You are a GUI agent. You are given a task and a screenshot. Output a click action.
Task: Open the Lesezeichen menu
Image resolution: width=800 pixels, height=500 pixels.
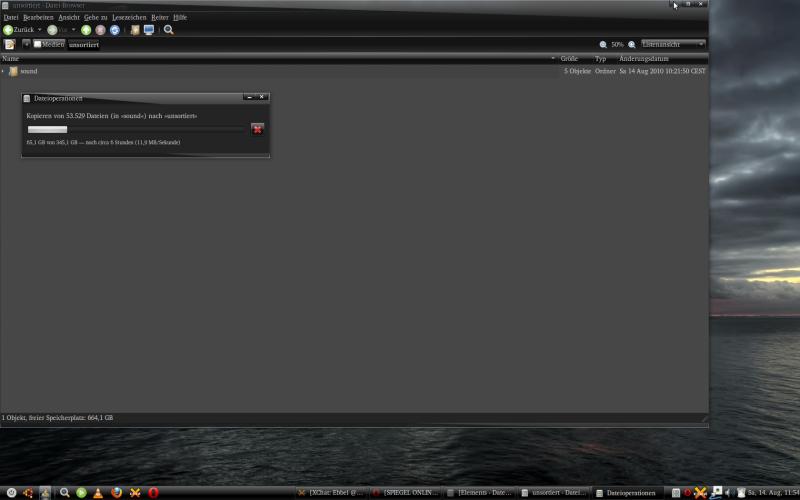129,17
